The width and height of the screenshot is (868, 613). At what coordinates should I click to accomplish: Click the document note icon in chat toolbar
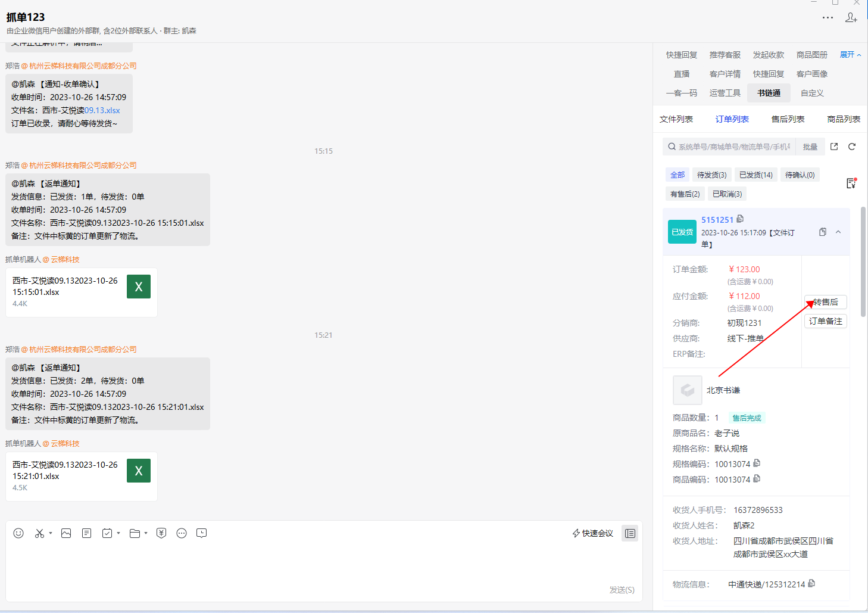(86, 533)
